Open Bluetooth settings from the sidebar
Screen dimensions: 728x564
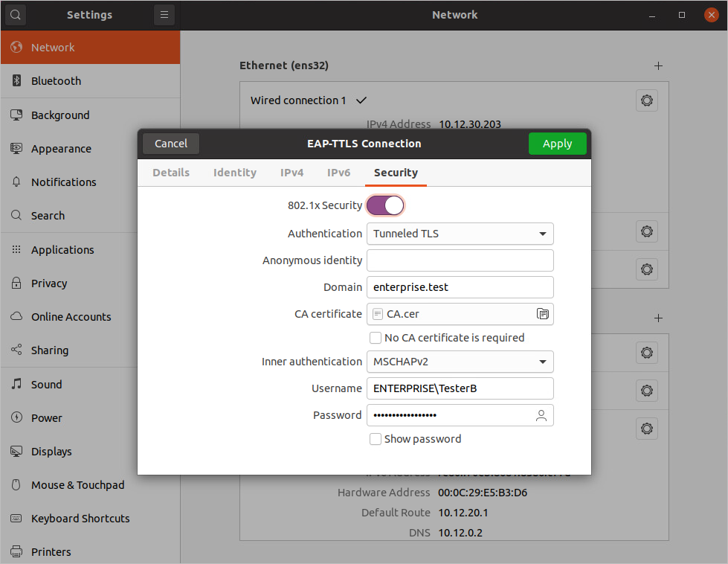56,81
